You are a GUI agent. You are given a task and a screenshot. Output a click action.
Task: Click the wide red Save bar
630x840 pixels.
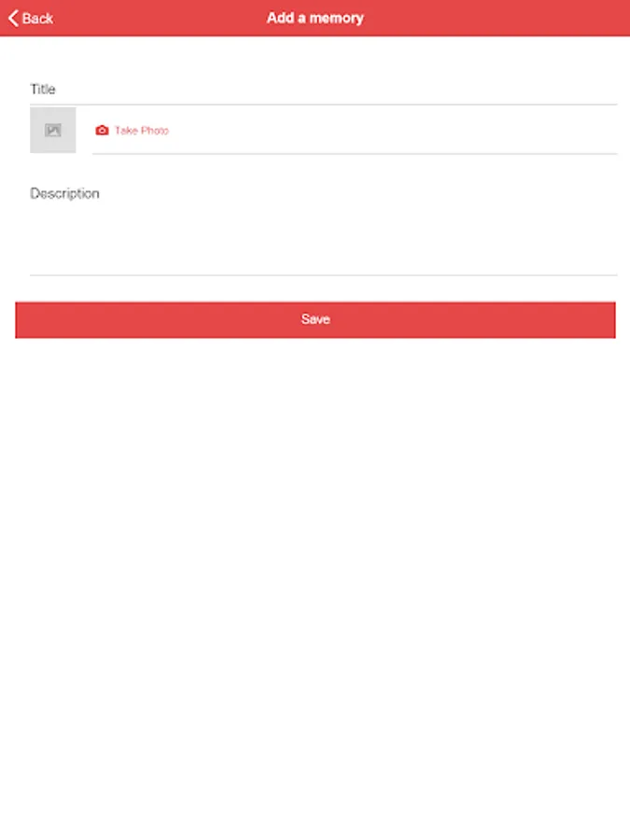315,320
